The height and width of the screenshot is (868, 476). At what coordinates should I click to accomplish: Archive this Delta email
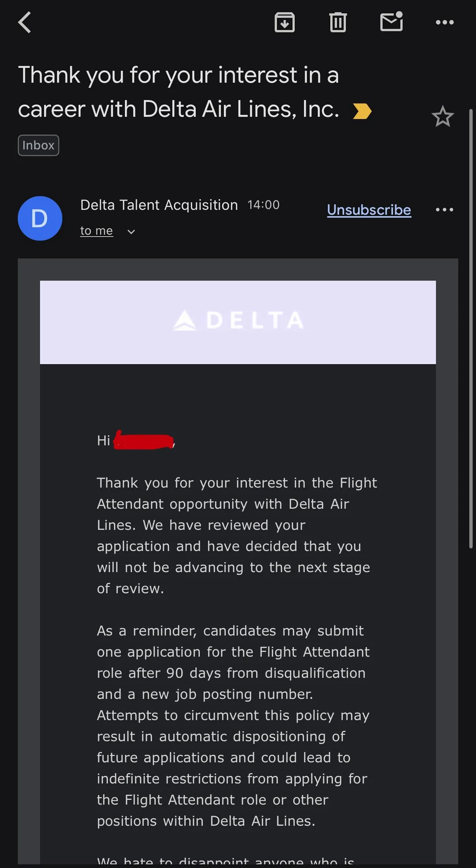click(x=285, y=22)
